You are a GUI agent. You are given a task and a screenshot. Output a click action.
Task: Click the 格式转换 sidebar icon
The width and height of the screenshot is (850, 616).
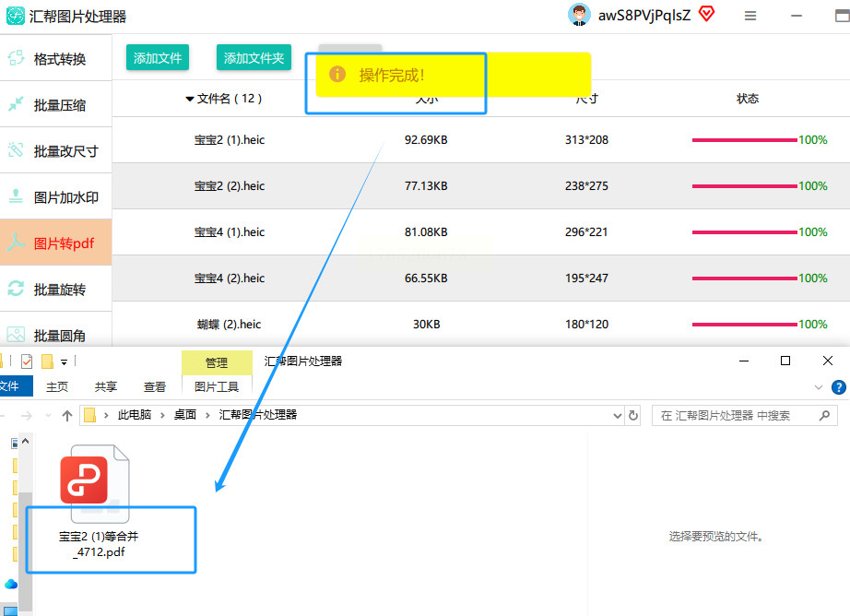click(x=16, y=58)
